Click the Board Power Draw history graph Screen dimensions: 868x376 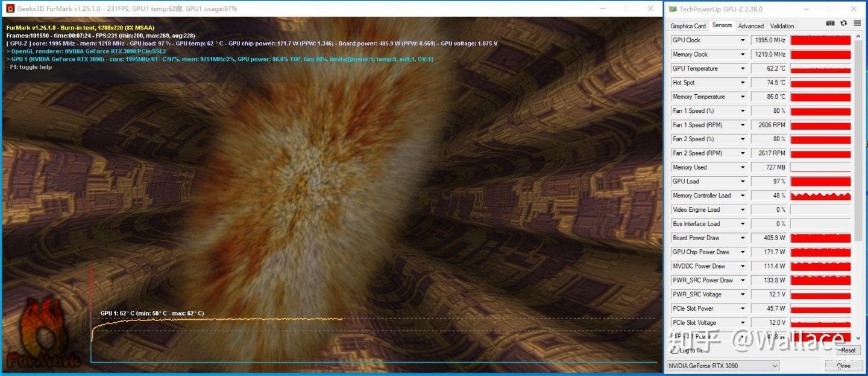point(820,238)
